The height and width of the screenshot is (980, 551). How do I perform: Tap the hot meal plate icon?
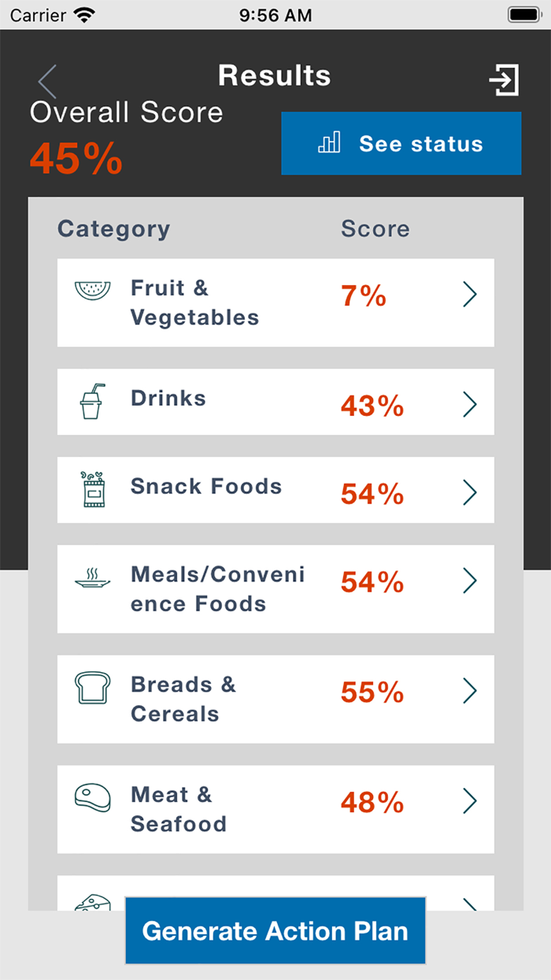pyautogui.click(x=92, y=579)
